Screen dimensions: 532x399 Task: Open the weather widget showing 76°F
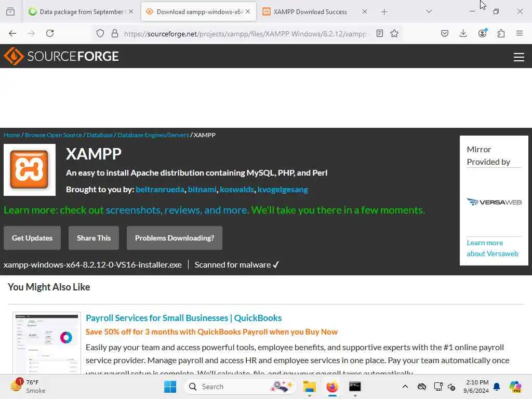click(28, 387)
